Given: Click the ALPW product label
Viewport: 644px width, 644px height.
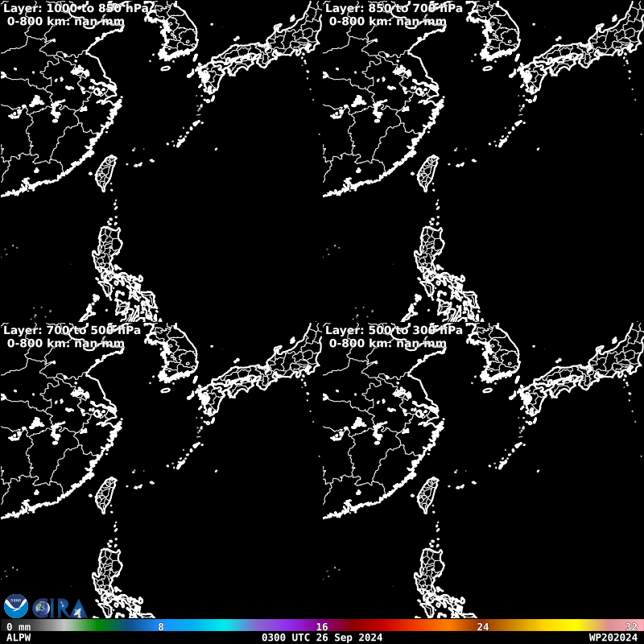Looking at the screenshot, I should click(19, 638).
